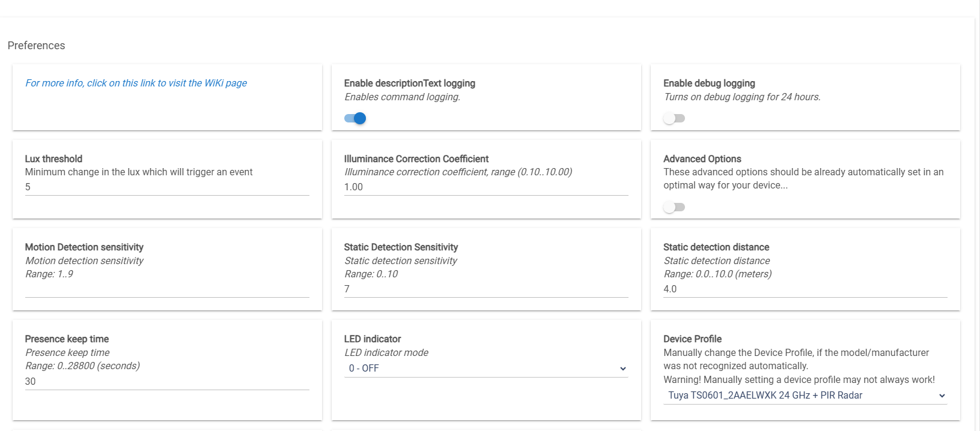Expand the Device Profile dropdown
980x431 pixels.
point(805,396)
